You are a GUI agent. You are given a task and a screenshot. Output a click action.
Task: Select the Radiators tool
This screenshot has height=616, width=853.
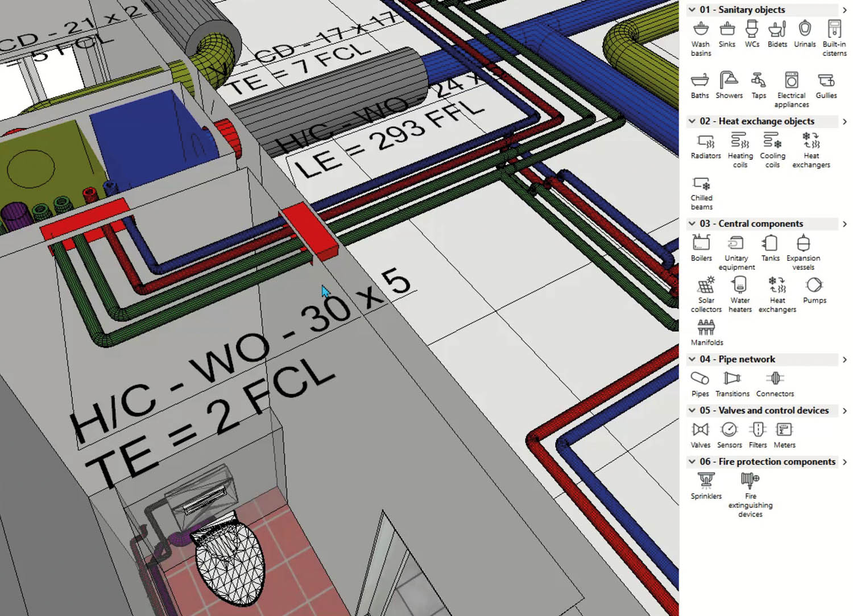pos(705,141)
